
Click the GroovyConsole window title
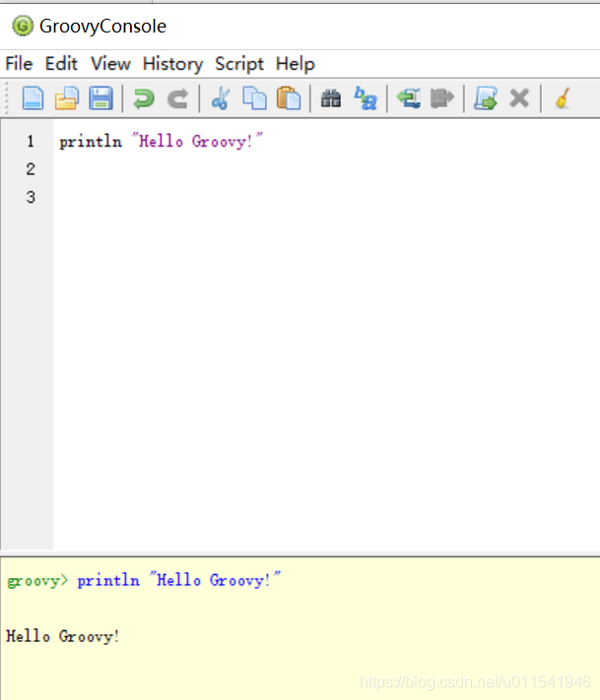(102, 26)
